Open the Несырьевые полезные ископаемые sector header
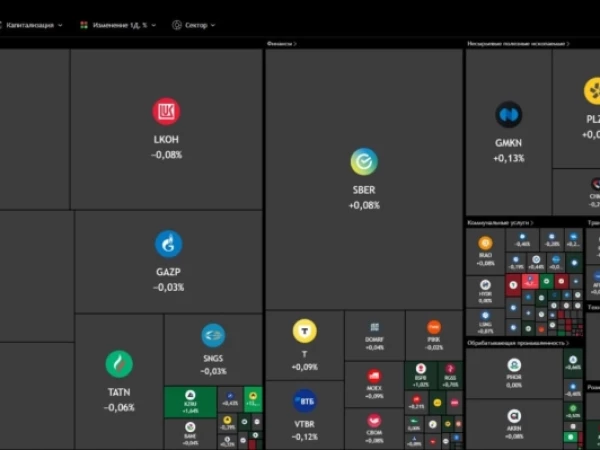Screen dimensions: 600x450 pos(518,44)
